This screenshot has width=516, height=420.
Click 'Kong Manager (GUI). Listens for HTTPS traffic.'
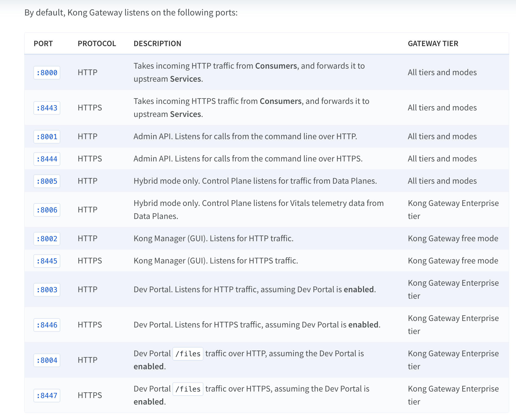(x=216, y=261)
